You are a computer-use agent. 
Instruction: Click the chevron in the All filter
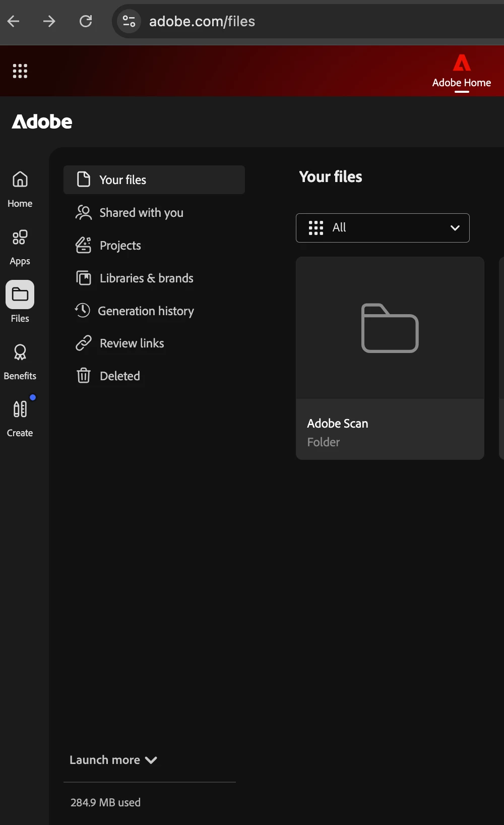coord(455,228)
